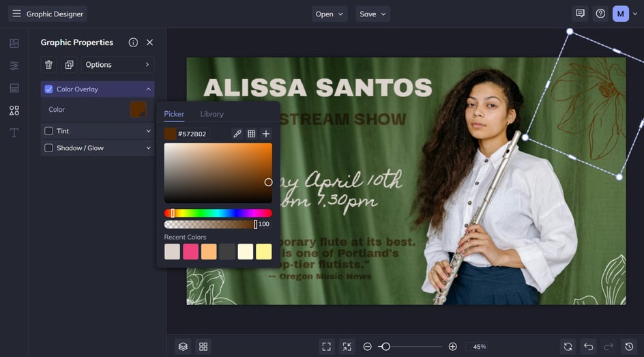The width and height of the screenshot is (644, 357).
Task: Click the opacity value 100 field
Action: click(x=264, y=224)
